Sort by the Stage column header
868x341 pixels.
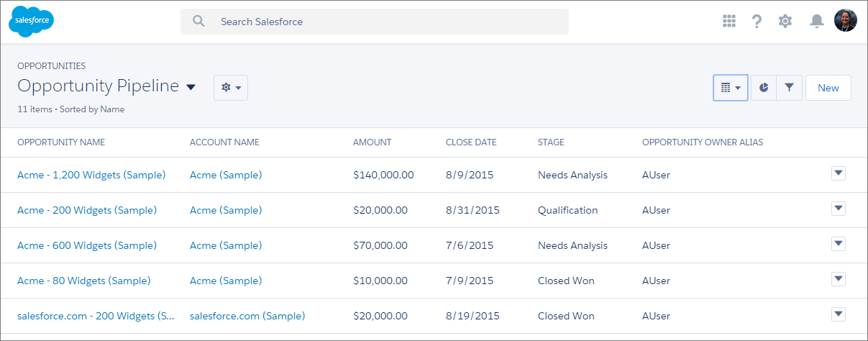551,142
